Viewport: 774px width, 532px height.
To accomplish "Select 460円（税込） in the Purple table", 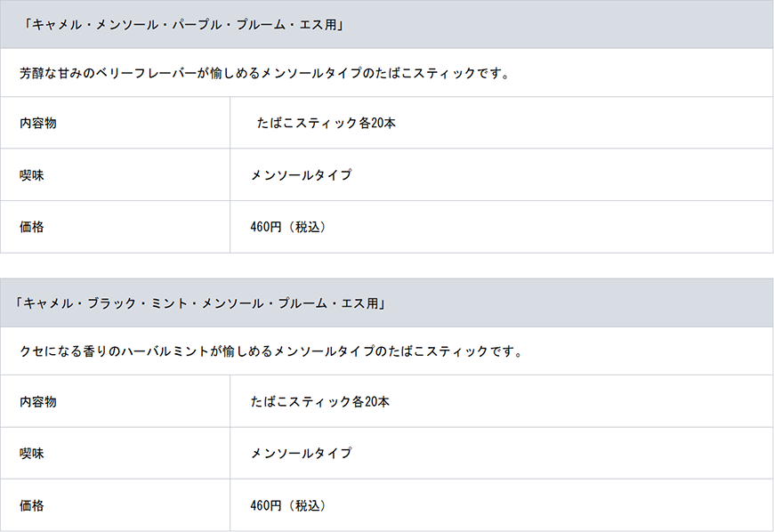I will pyautogui.click(x=288, y=227).
